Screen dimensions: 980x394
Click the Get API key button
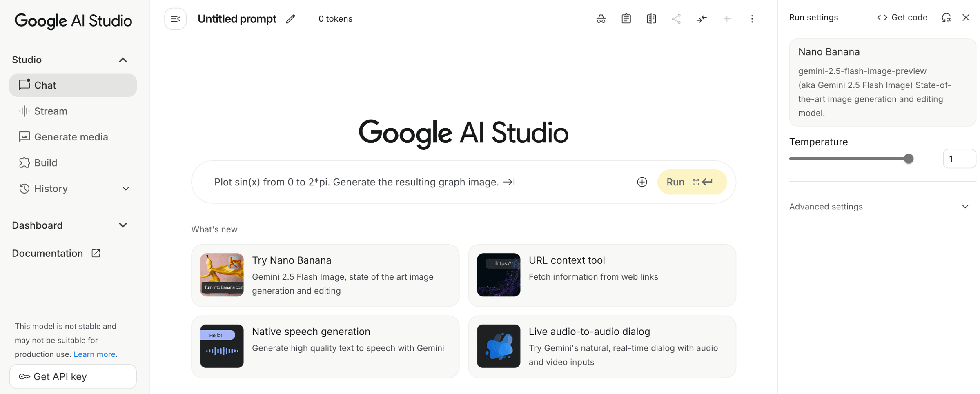coord(73,376)
